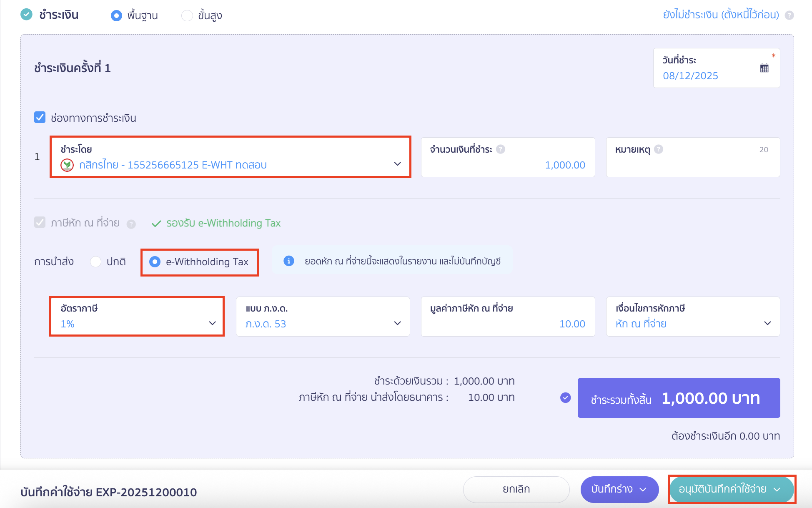Click the หมายเหตุ note input field
The image size is (812, 508).
pos(692,164)
